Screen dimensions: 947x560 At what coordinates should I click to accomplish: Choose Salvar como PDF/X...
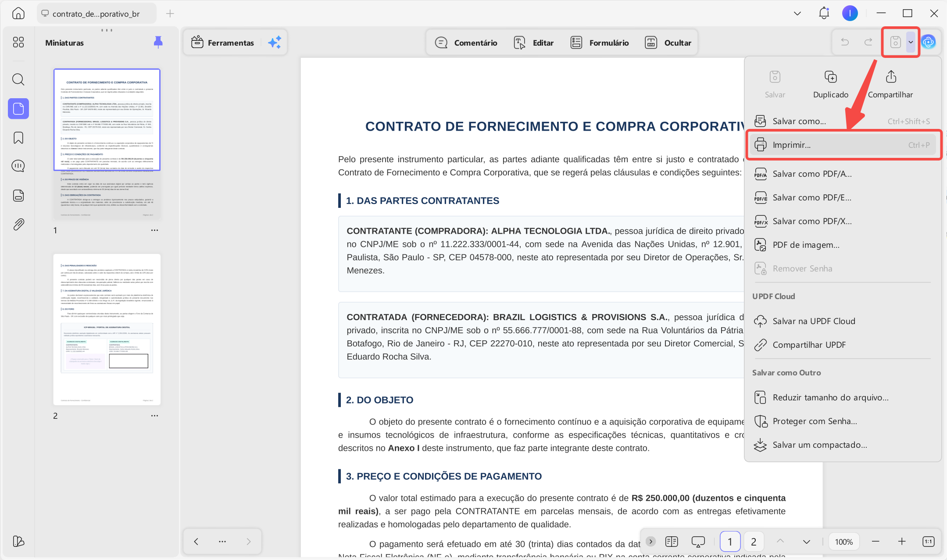click(843, 221)
